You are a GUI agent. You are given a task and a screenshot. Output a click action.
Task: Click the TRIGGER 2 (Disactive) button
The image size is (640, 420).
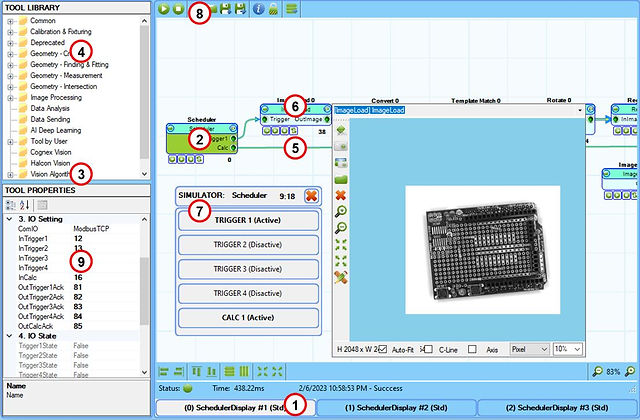pyautogui.click(x=248, y=245)
